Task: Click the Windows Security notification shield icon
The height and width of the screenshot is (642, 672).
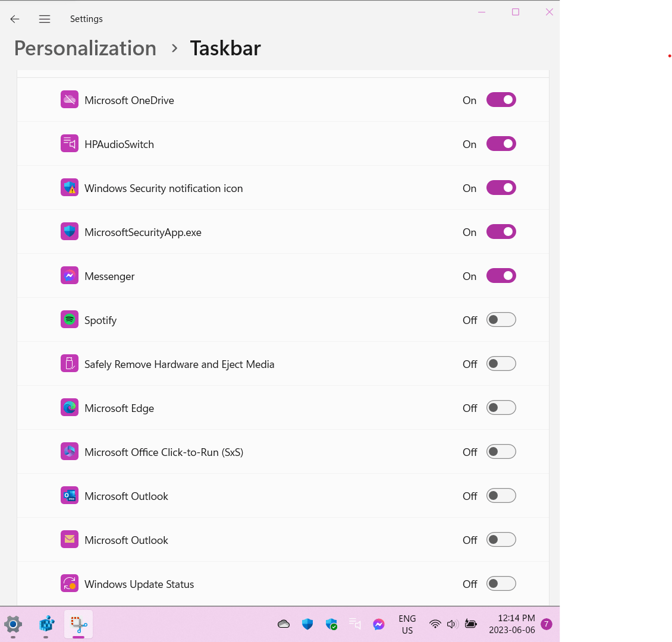Action: coord(70,188)
